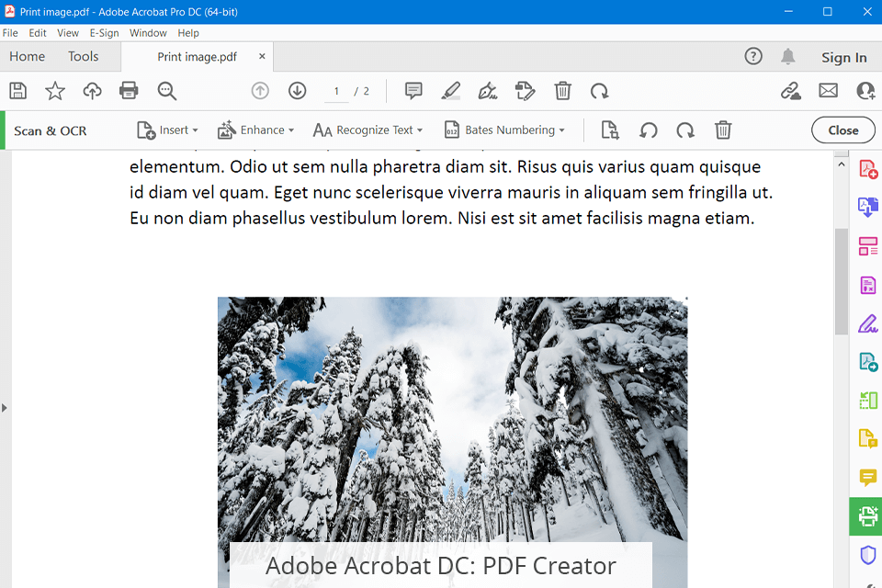Expand the Recognize Text dropdown
This screenshot has height=588, width=882.
[x=367, y=130]
